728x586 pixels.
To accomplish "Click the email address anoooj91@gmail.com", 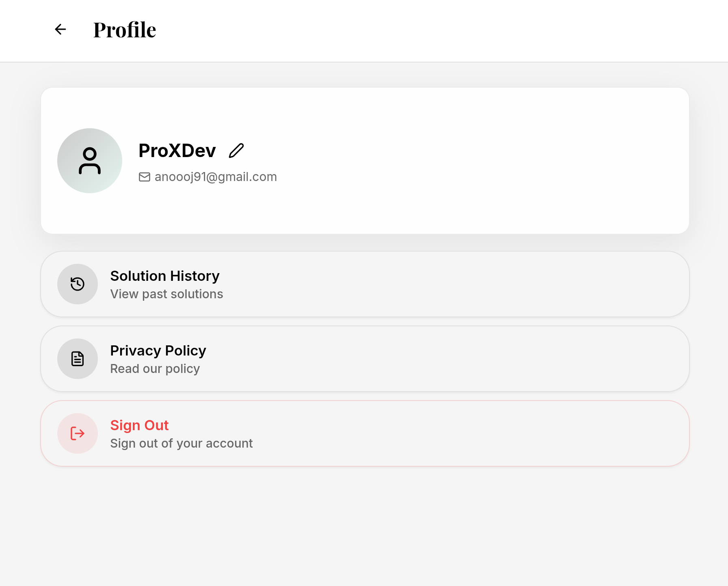I will [x=216, y=177].
